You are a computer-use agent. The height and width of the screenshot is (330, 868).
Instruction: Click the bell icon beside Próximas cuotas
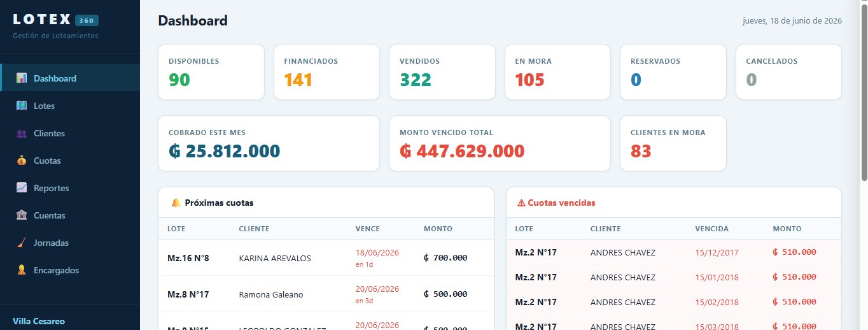[176, 203]
